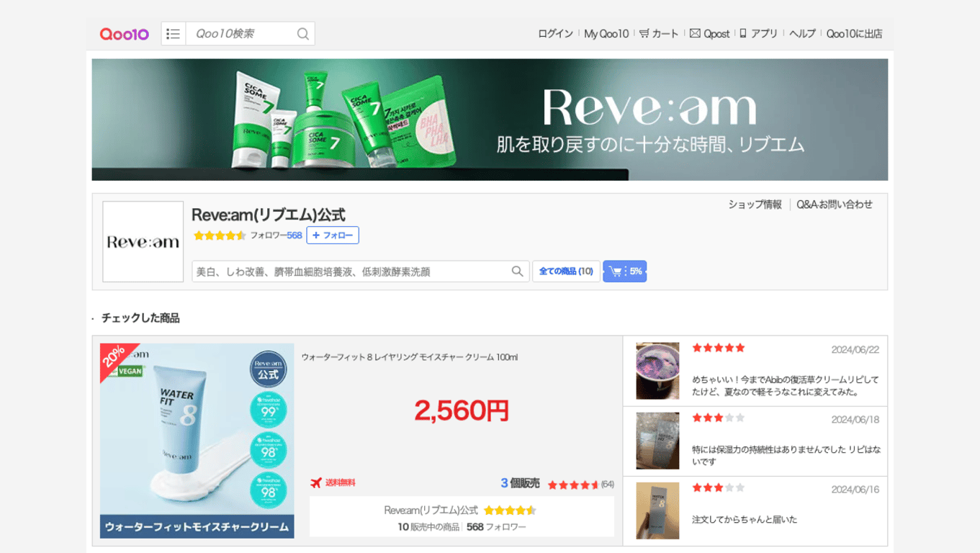This screenshot has height=553, width=980.
Task: Click the 5% cart coupon button
Action: (624, 271)
